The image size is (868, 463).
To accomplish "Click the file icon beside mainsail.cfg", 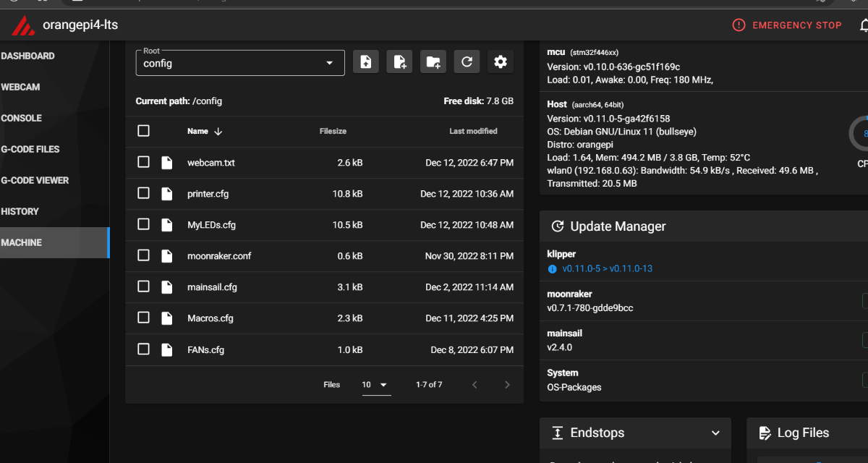I will click(167, 287).
